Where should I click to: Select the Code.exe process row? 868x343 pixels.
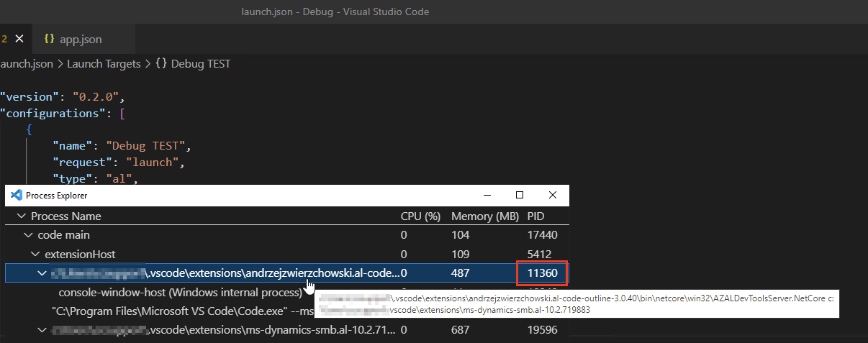pyautogui.click(x=287, y=311)
